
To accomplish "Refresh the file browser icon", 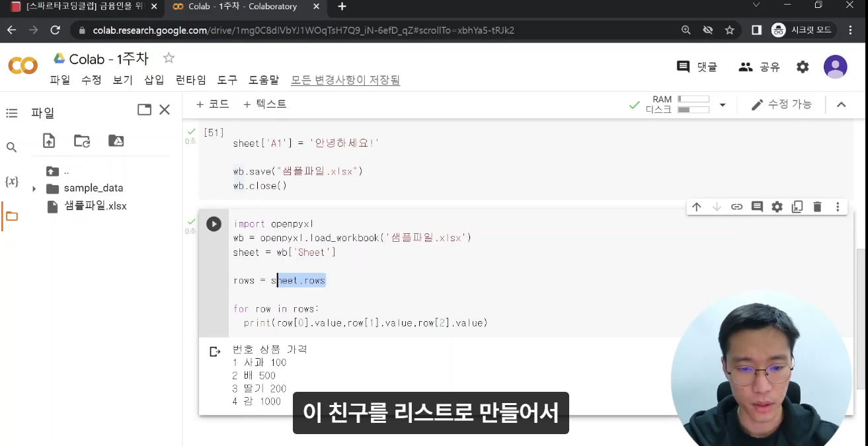I will point(82,140).
